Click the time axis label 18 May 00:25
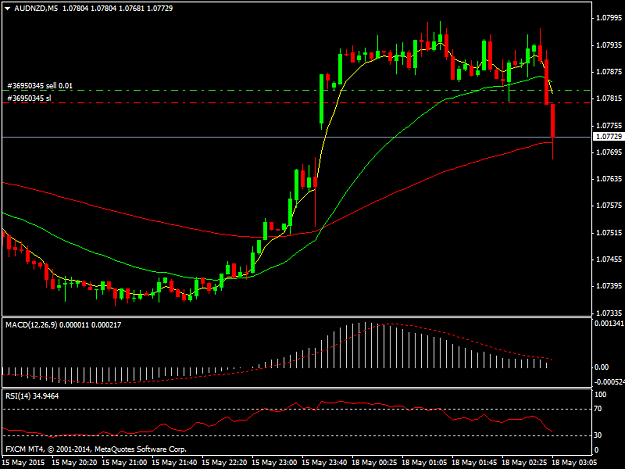625x469 pixels. click(x=375, y=463)
